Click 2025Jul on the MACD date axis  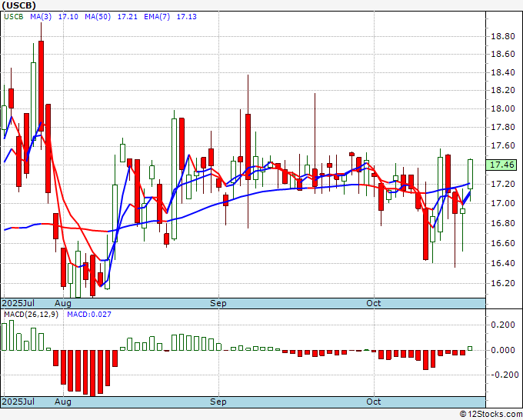pos(18,402)
